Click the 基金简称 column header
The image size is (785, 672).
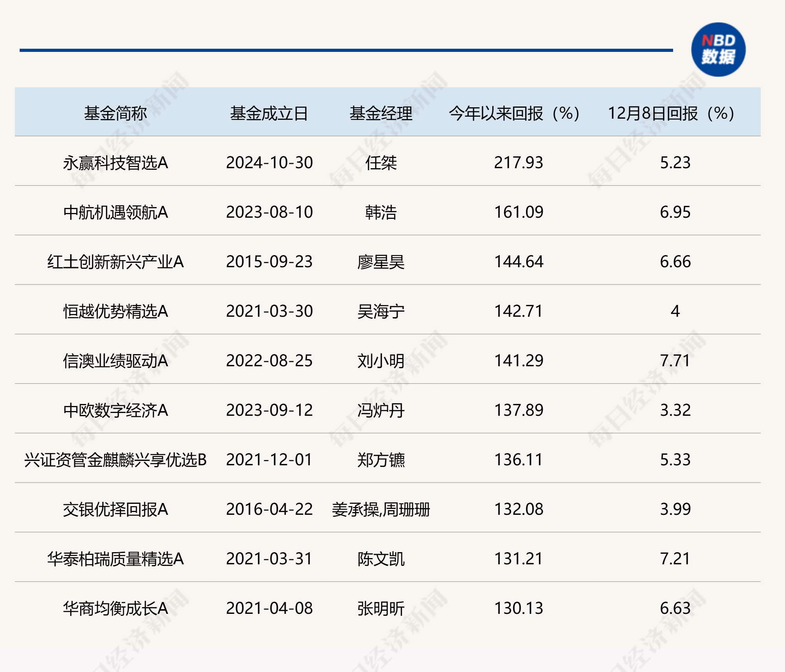[x=115, y=113]
